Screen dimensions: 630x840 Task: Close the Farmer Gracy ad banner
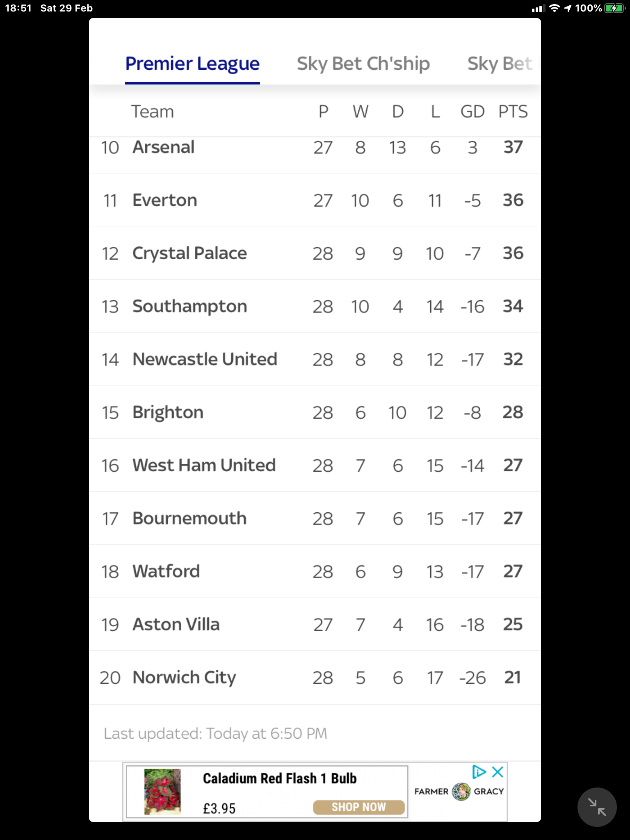click(x=498, y=772)
